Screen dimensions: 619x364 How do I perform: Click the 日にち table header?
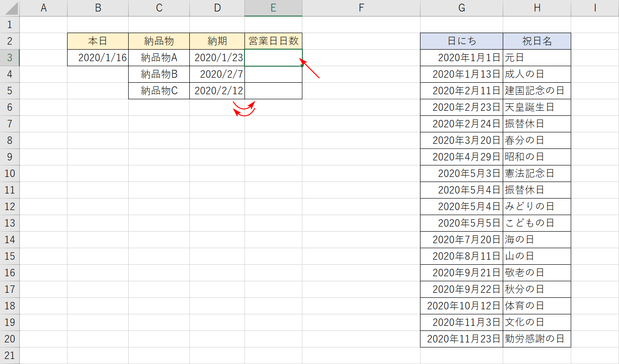(x=460, y=41)
